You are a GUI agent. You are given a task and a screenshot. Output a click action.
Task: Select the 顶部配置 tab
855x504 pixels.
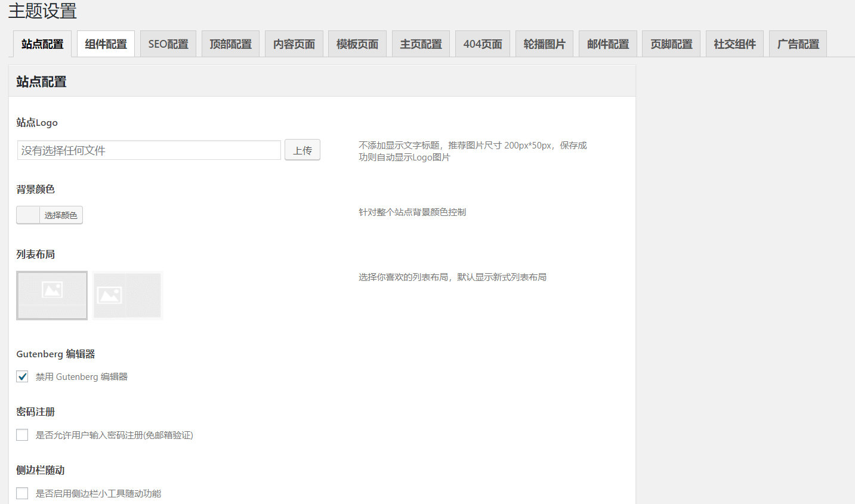(x=230, y=43)
